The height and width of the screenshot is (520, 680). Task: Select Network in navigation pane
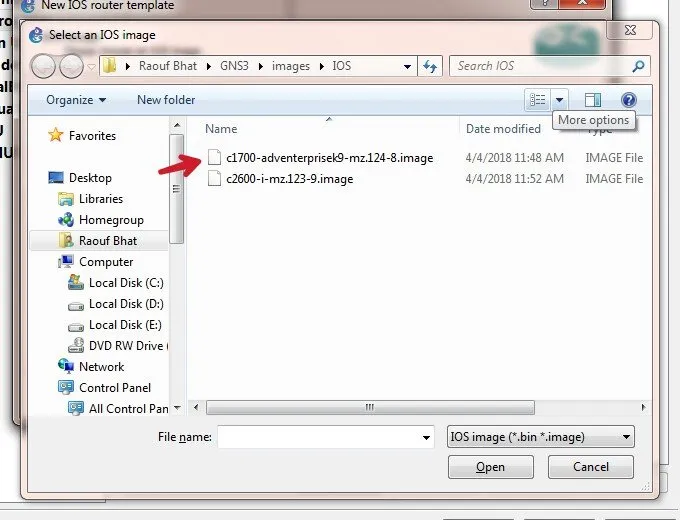(x=101, y=366)
